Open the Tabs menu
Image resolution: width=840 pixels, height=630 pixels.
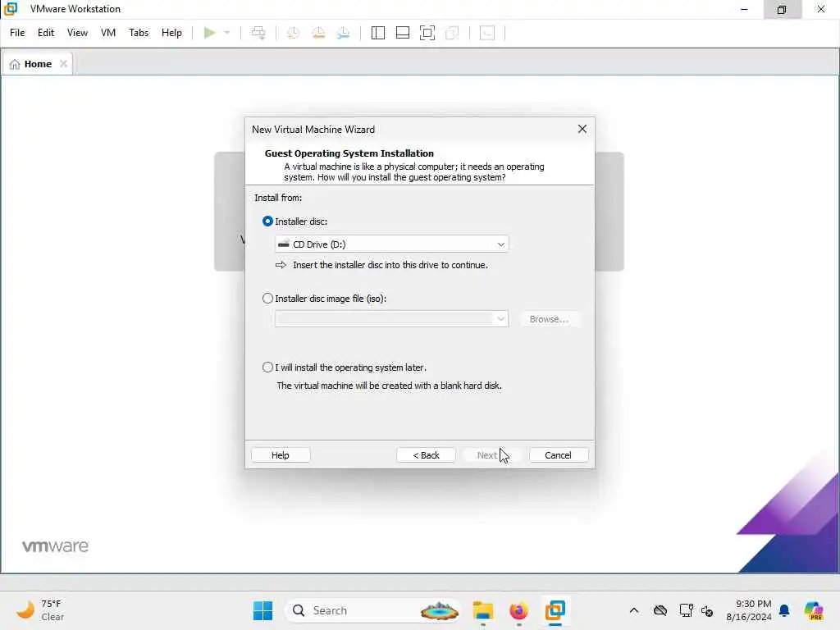(139, 33)
